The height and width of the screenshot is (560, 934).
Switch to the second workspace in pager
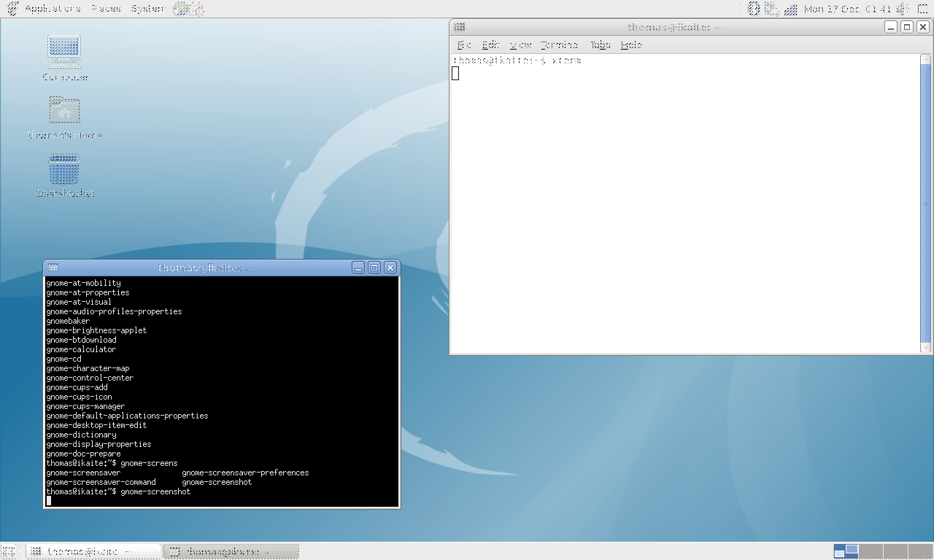[871, 551]
